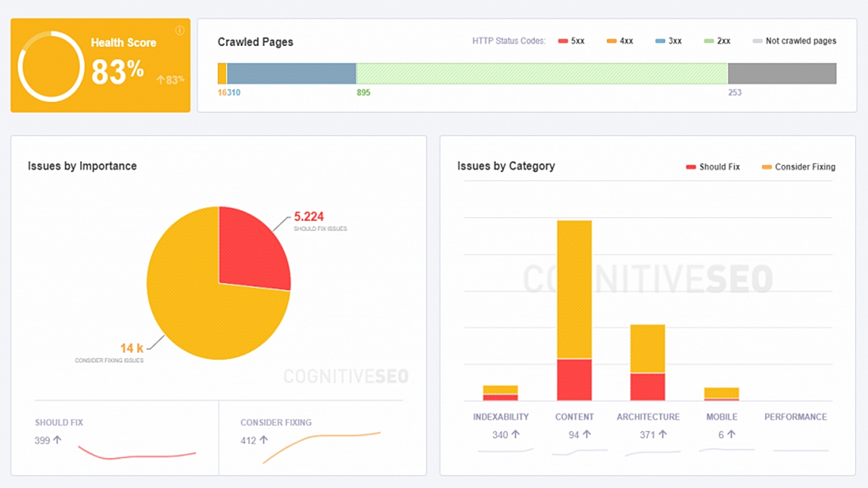Click the 310 redirect pages count
This screenshot has height=488, width=868.
click(x=233, y=92)
